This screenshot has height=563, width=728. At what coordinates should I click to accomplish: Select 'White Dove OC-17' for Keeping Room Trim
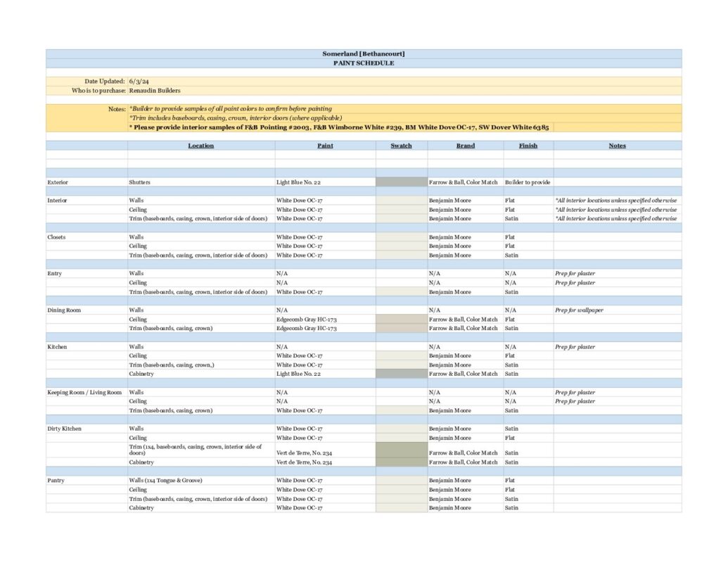300,410
